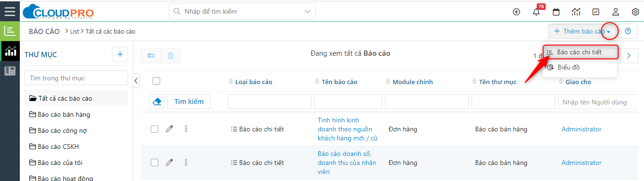Click the notification bell icon
The height and width of the screenshot is (181, 644).
coord(536,12)
